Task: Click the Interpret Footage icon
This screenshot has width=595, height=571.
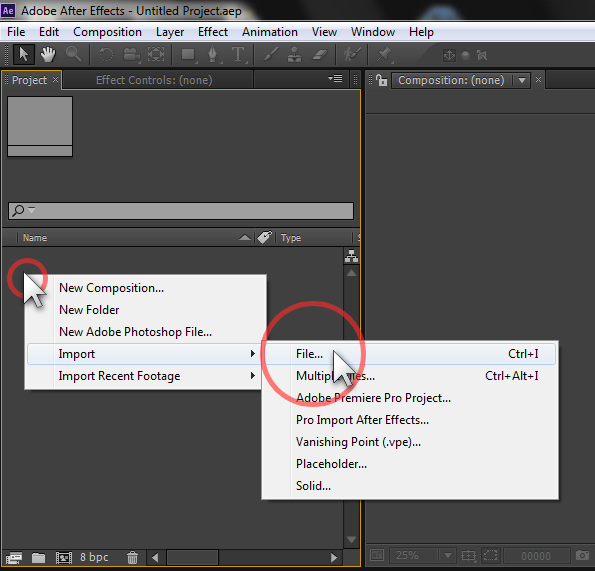Action: (x=14, y=557)
